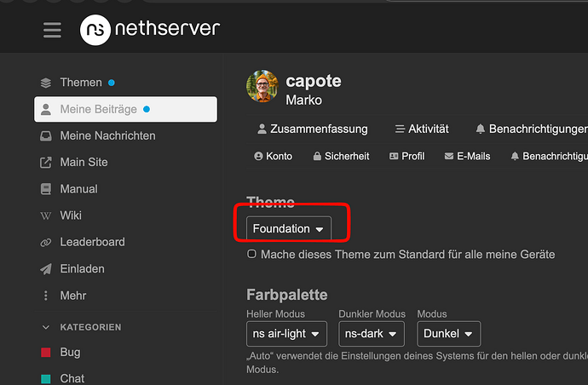Screen dimensions: 588x385
Task: Click the nethserver logo
Action: 150,30
